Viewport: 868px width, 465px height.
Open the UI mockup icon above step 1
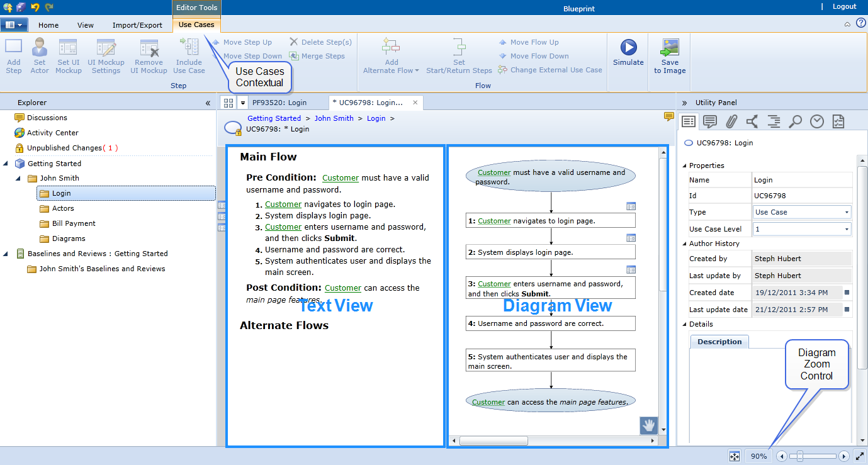(631, 206)
